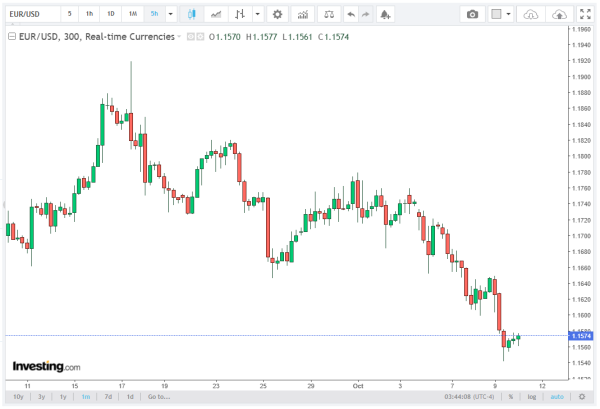
Task: Click the chart settings gear icon
Action: pos(277,15)
